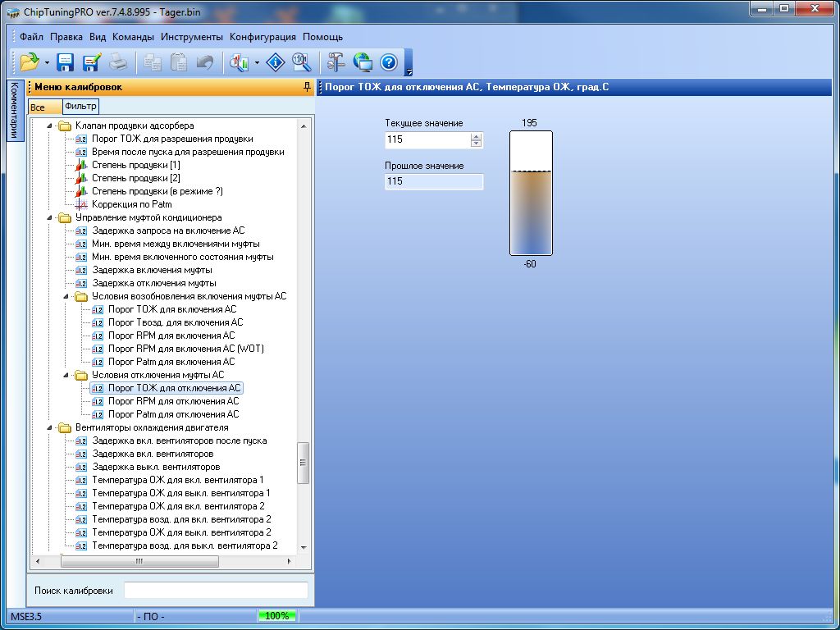Pin the Меню калибровок panel
This screenshot has width=840, height=630.
pyautogui.click(x=307, y=87)
